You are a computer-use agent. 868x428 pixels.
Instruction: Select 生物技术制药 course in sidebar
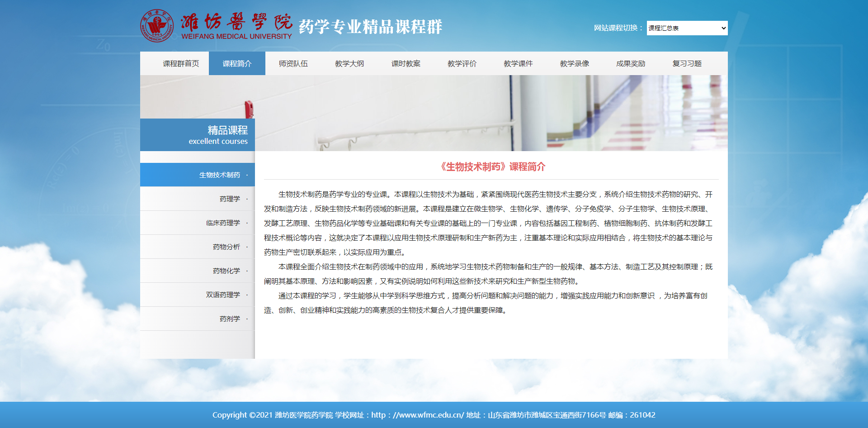point(220,175)
